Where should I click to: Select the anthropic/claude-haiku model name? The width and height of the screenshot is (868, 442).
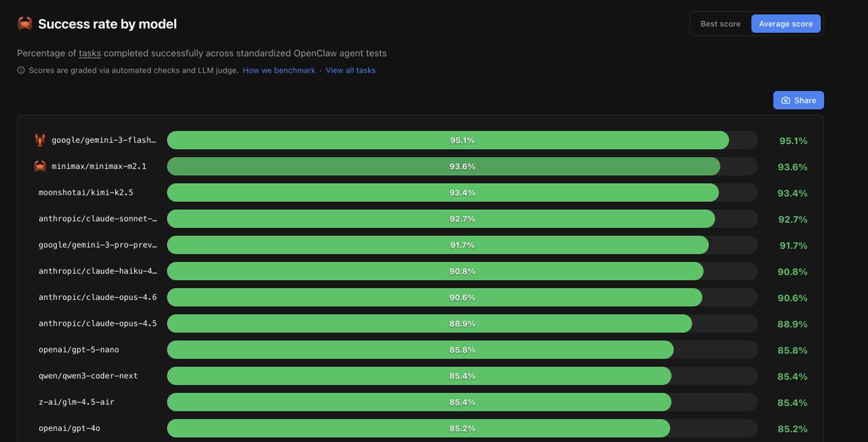[98, 271]
